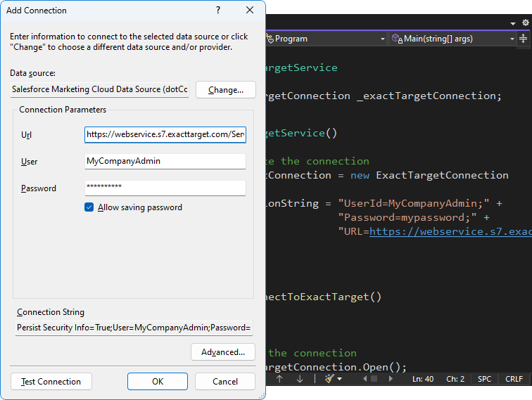
Task: Click the Ch: 2 status indicator
Action: tap(455, 379)
